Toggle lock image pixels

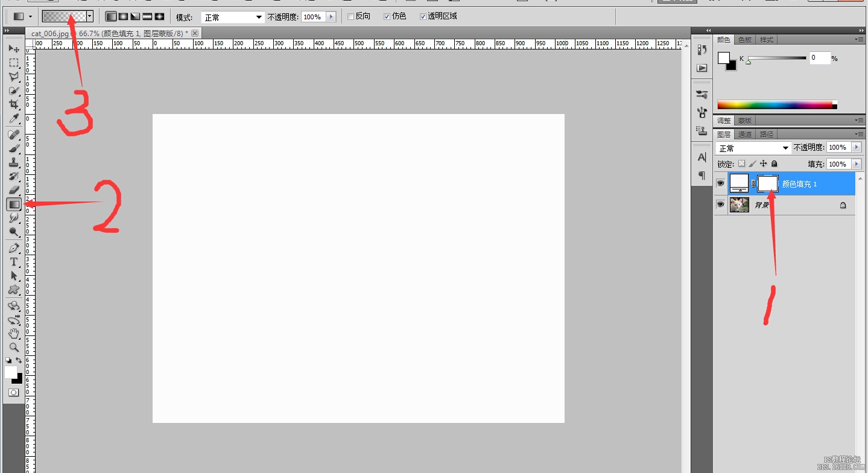pos(753,163)
